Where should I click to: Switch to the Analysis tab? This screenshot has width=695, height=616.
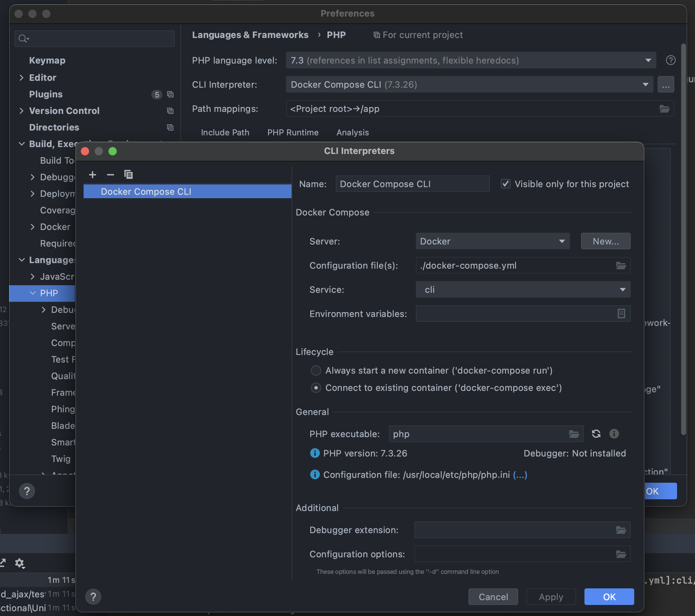(352, 133)
